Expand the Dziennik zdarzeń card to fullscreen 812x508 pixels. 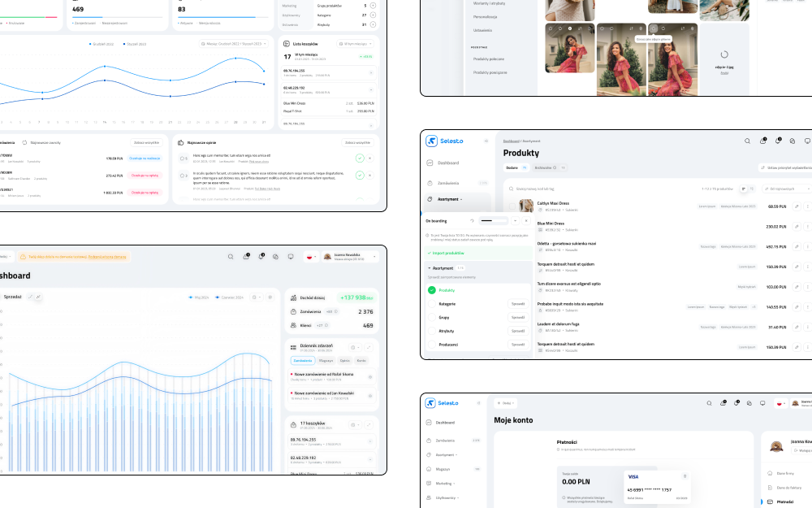368,347
